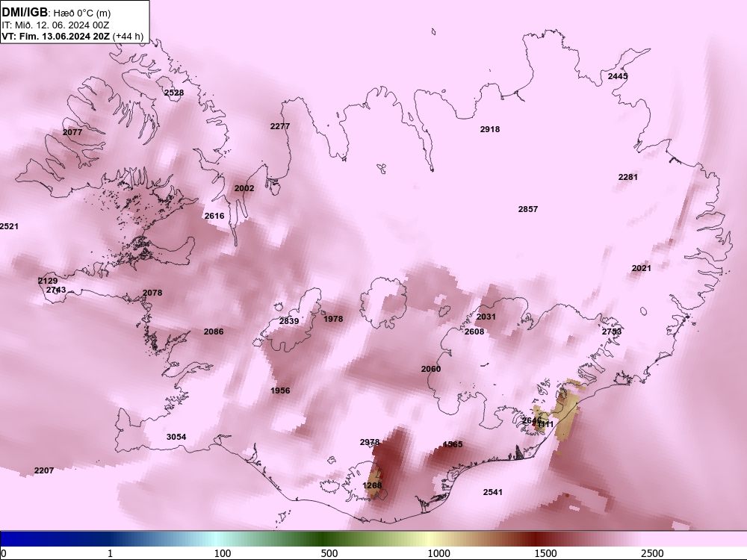This screenshot has width=747, height=560.
Task: Click the 2281 height value
Action: click(628, 177)
